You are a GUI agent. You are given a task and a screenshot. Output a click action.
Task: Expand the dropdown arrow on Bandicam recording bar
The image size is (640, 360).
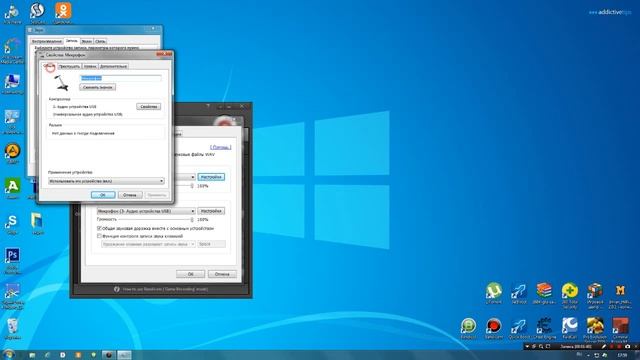527,347
